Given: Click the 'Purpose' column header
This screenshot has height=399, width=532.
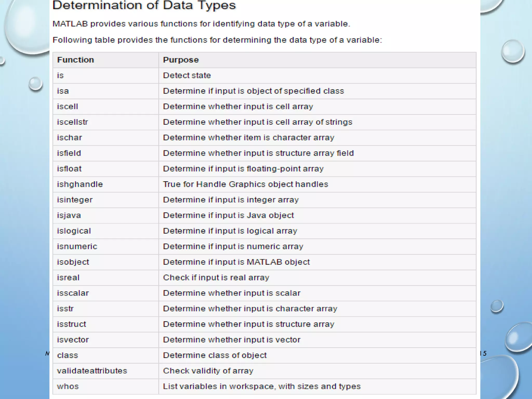Looking at the screenshot, I should coord(181,60).
